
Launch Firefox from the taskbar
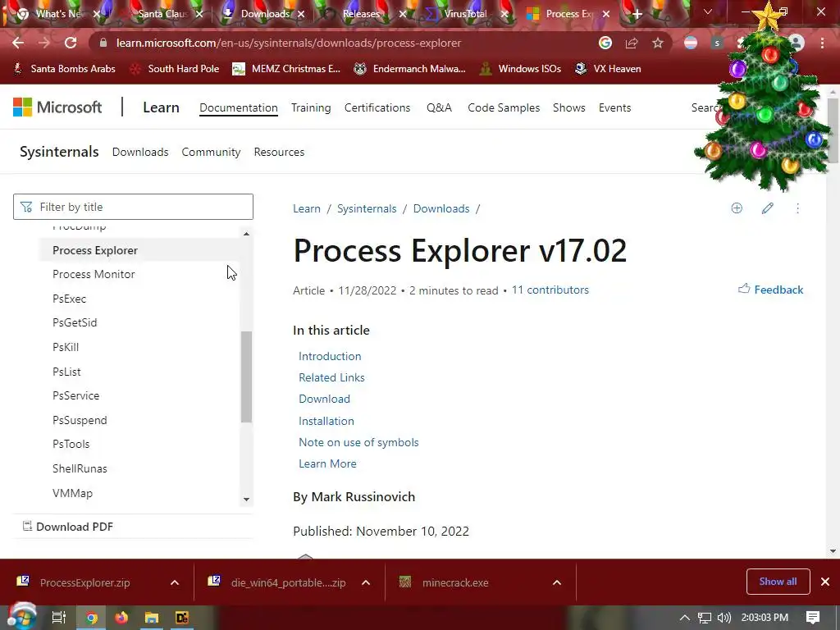click(121, 618)
